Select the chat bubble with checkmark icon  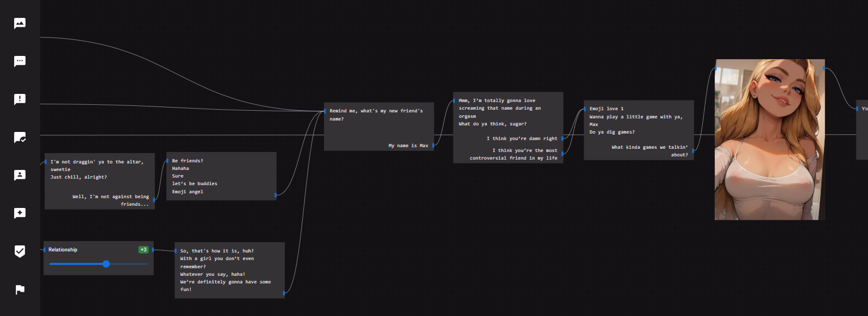[x=20, y=137]
